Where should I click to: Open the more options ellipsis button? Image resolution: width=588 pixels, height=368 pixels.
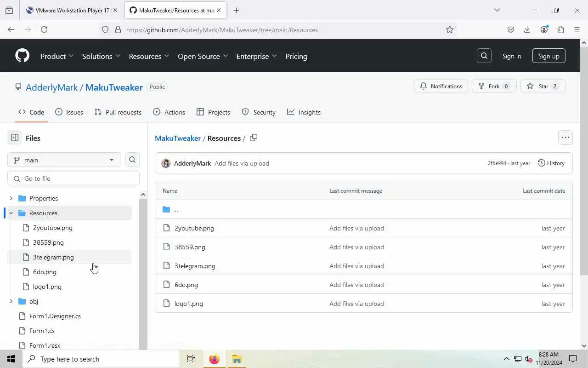click(565, 137)
